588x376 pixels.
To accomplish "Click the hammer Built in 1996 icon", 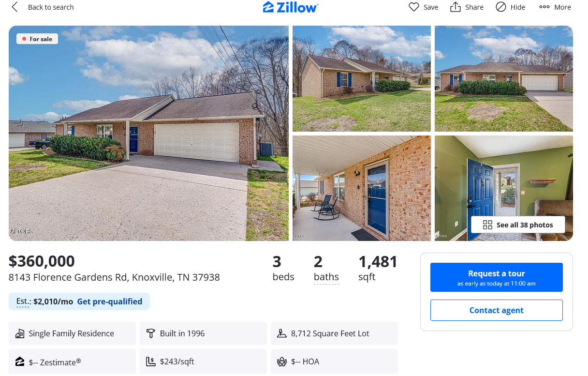I will point(151,333).
